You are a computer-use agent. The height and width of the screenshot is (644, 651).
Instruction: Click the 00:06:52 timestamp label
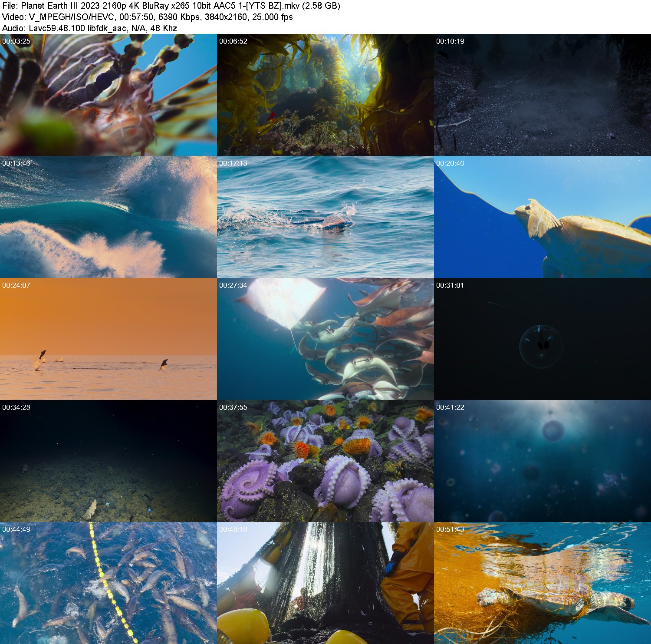(233, 41)
